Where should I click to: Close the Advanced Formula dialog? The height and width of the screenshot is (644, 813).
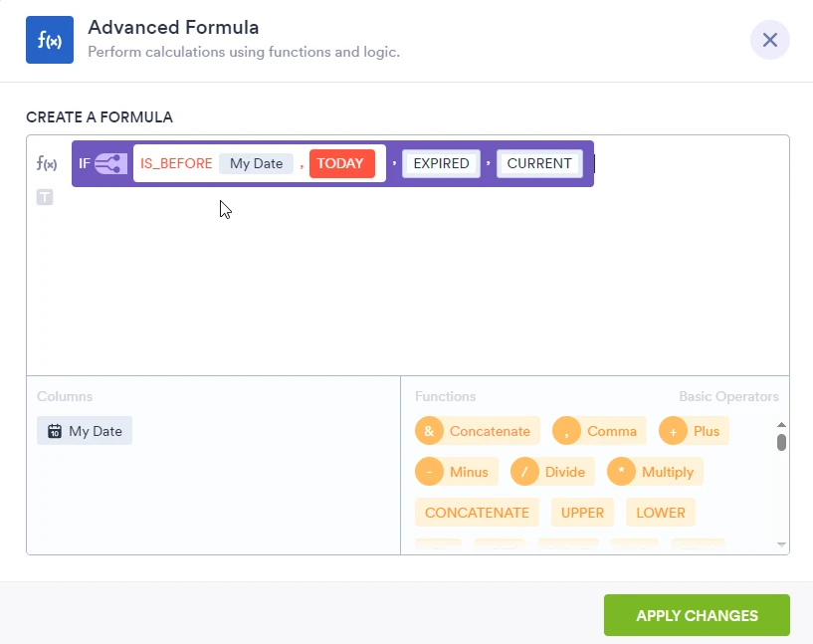(769, 40)
